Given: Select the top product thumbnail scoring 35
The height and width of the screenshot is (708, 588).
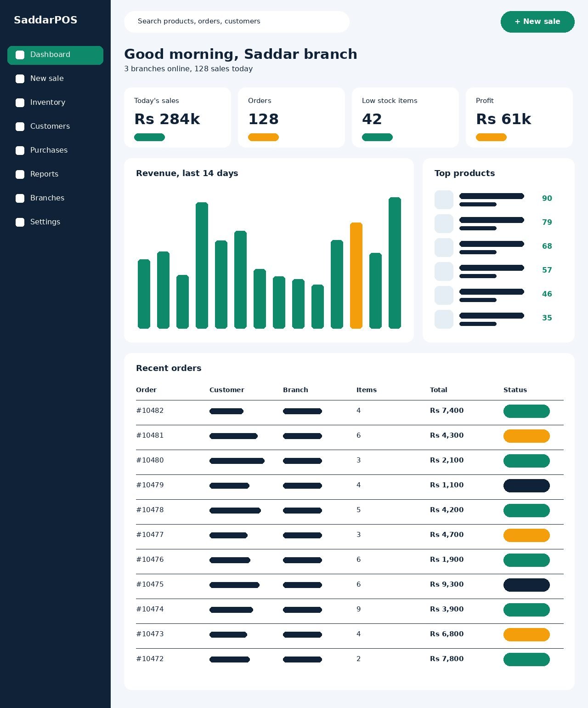Looking at the screenshot, I should point(444,320).
